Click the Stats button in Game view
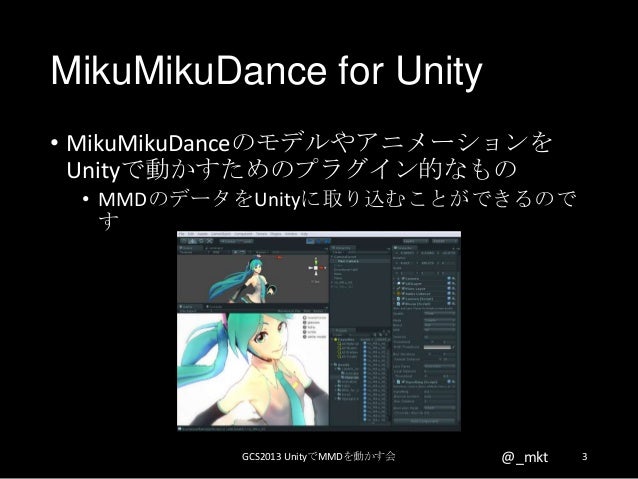The width and height of the screenshot is (638, 479). point(307,310)
